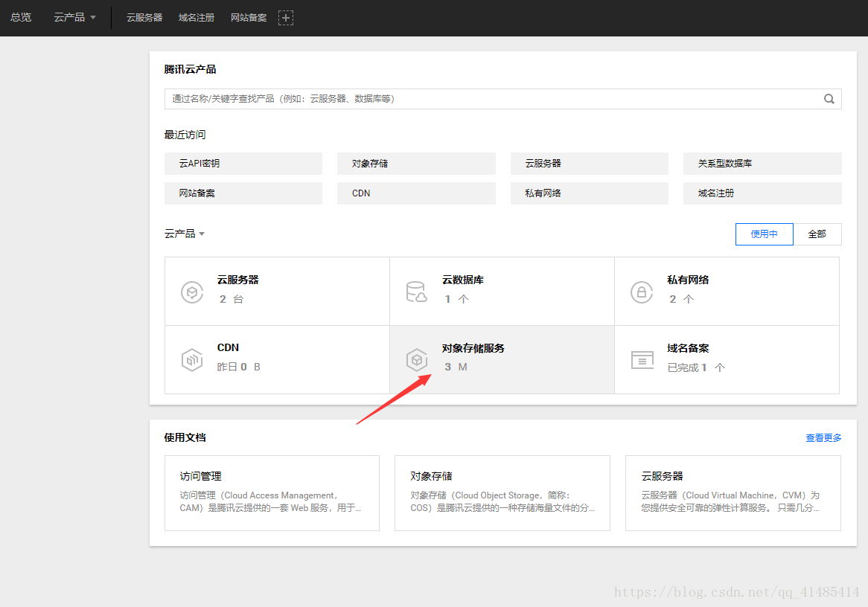868x607 pixels.
Task: Click the '昨日 0 B' CDN value
Action: point(239,367)
